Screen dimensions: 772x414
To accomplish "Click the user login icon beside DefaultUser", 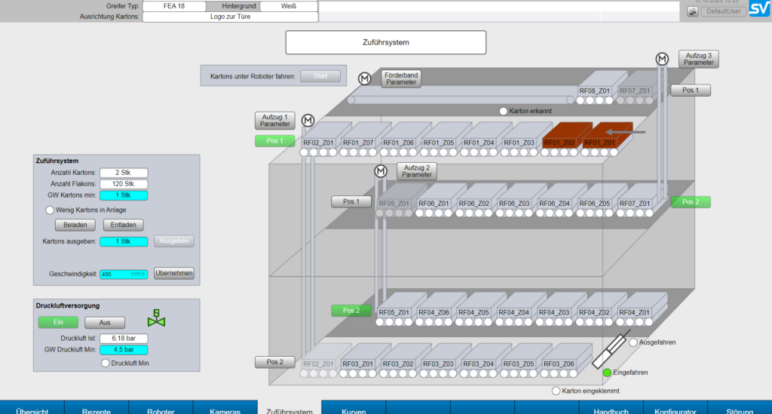I will 693,11.
